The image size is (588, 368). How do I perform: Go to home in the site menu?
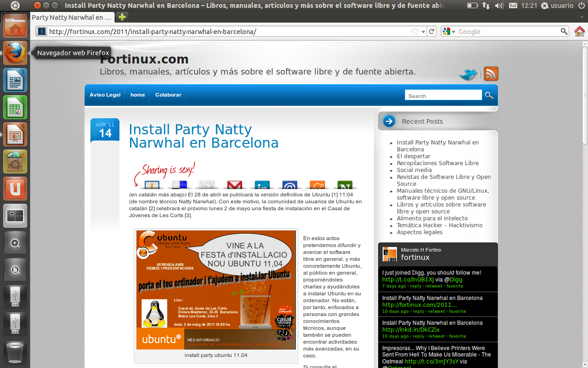(138, 95)
